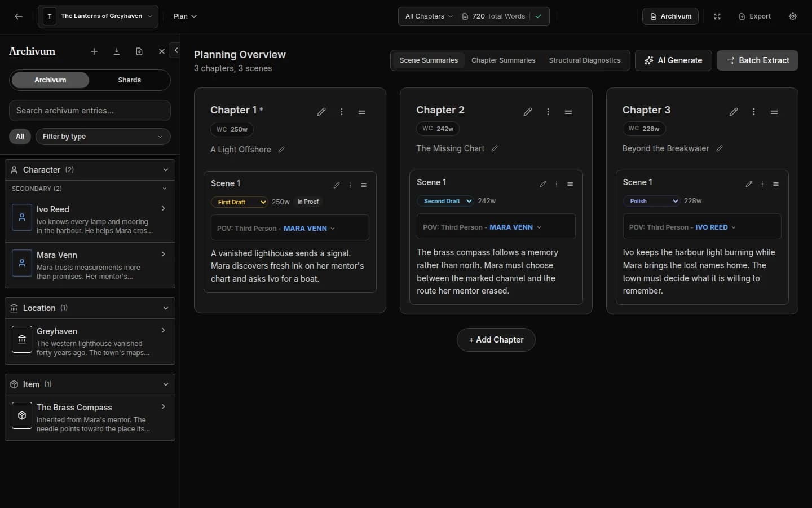Click Chapter 3 drag handle lines icon
This screenshot has width=812, height=508.
click(774, 112)
